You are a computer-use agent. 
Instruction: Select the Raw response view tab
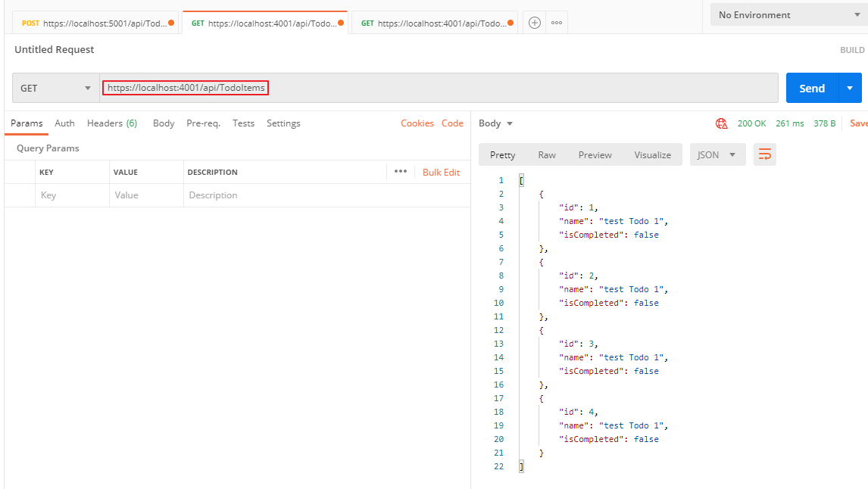pos(547,154)
